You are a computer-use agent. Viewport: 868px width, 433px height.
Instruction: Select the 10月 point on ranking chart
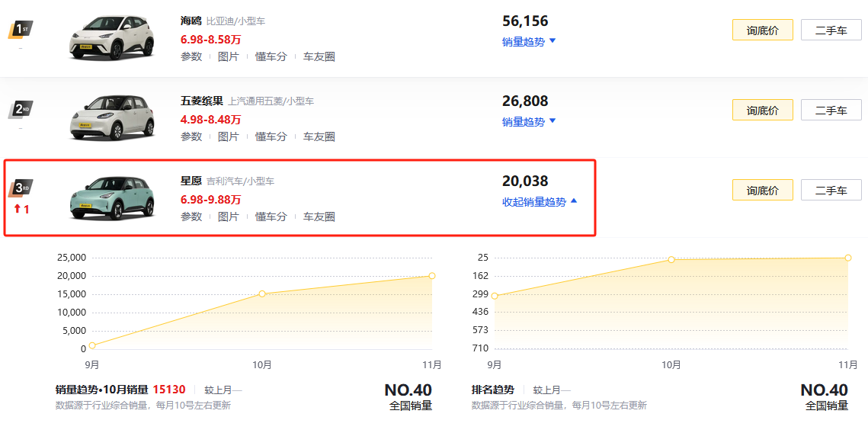point(671,259)
